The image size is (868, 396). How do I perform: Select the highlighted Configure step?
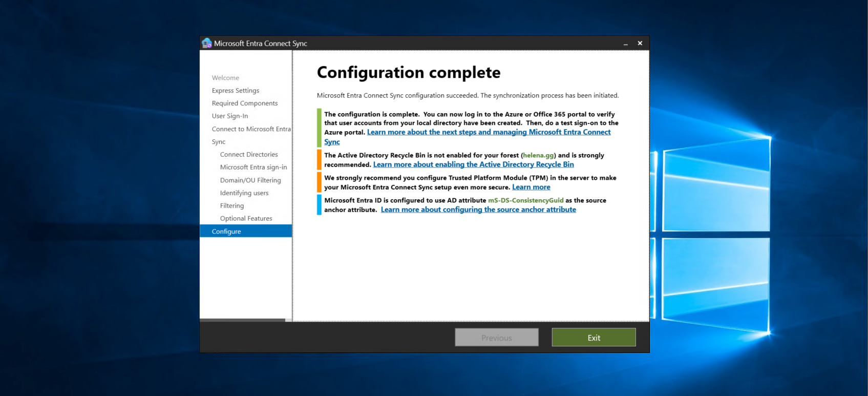[226, 232]
